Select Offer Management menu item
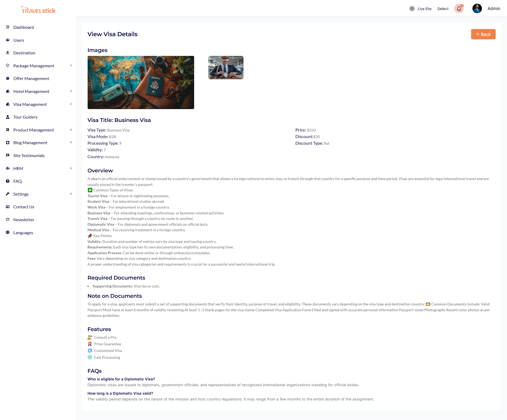Screen dimensions: 507x420 pos(31,78)
